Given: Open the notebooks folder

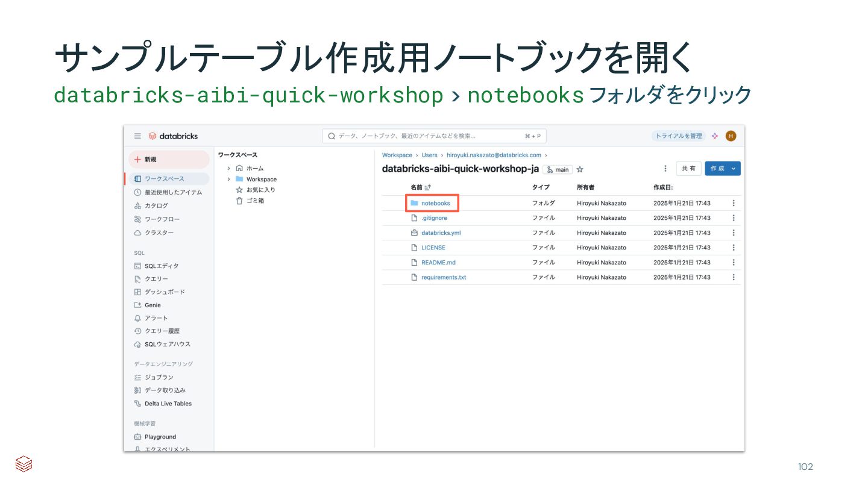Looking at the screenshot, I should tap(435, 203).
